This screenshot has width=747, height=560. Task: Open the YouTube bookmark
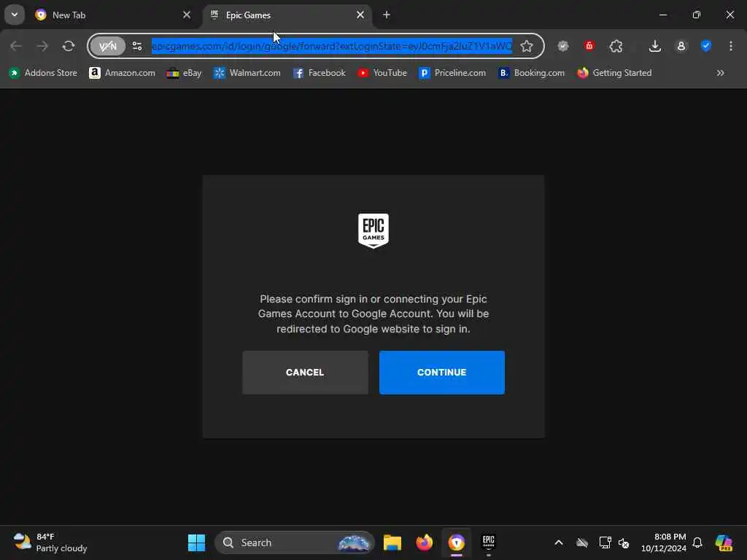[x=382, y=73]
